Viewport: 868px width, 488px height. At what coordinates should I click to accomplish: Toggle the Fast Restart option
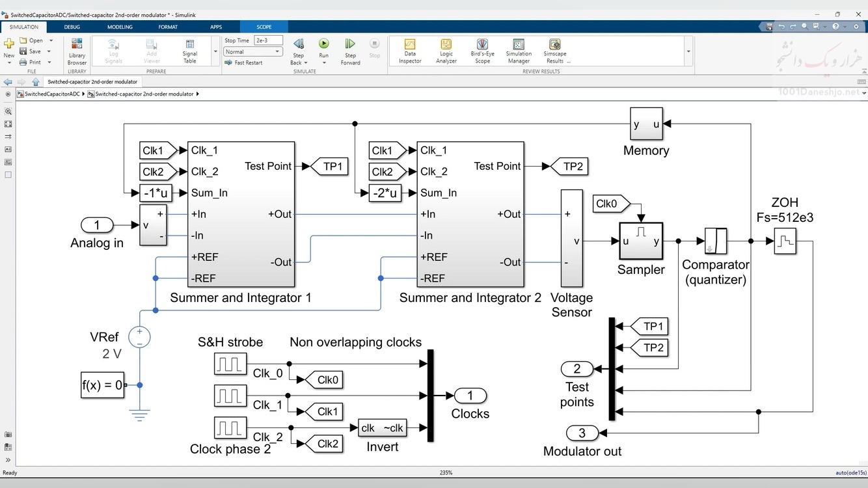click(244, 62)
